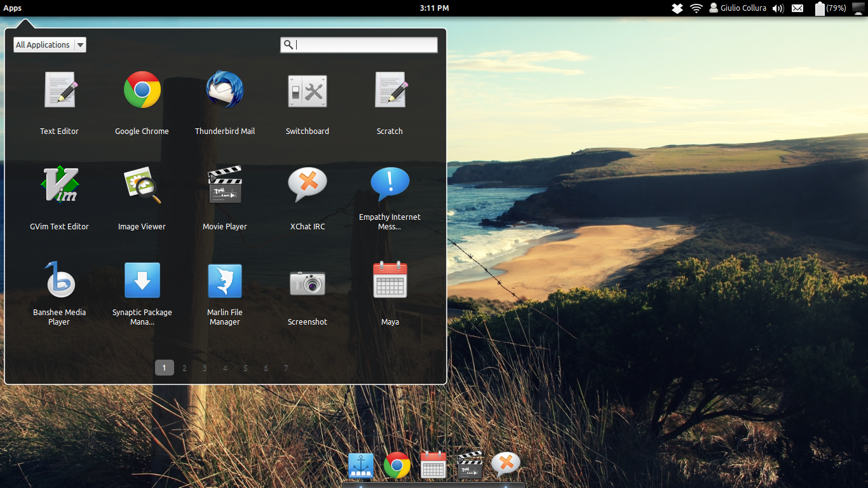Launch the clapperboard movie icon in dock

470,466
